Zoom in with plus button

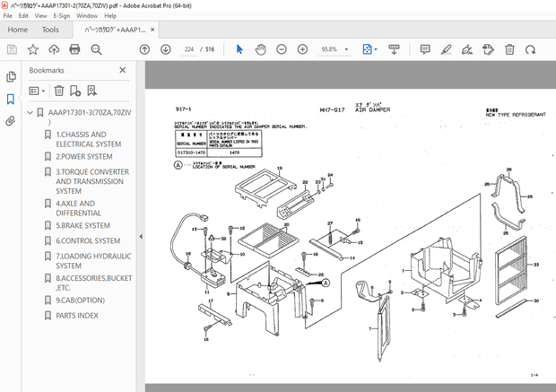tap(302, 49)
